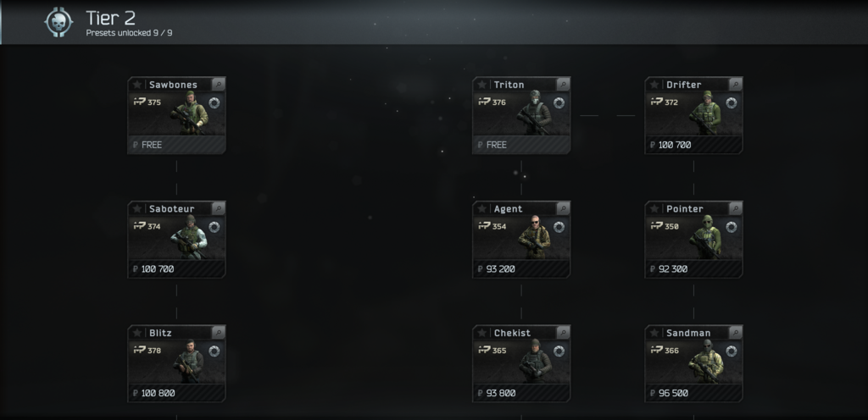Choose the Pointer character portrait
The height and width of the screenshot is (420, 868).
(706, 236)
